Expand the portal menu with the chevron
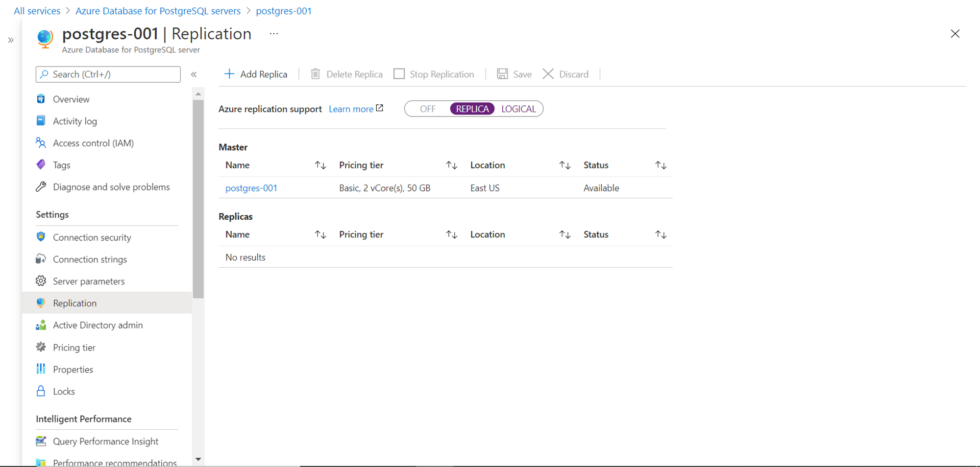This screenshot has width=980, height=467. pos(11,40)
